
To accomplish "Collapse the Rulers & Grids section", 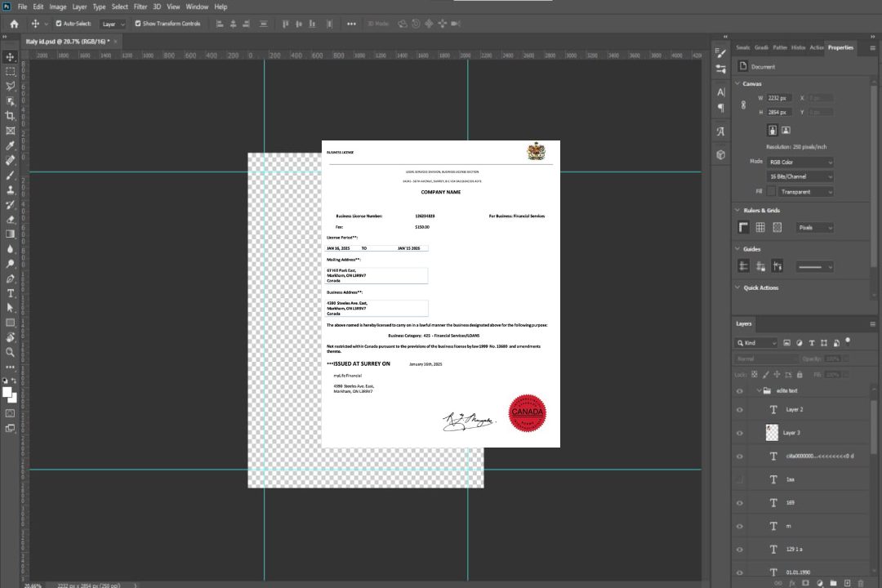I will 737,211.
